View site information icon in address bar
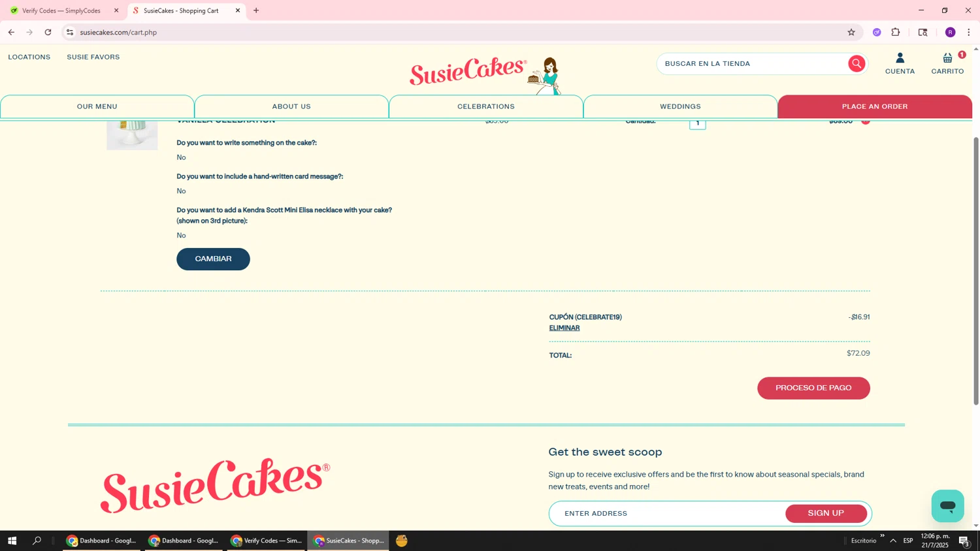 pos(70,32)
